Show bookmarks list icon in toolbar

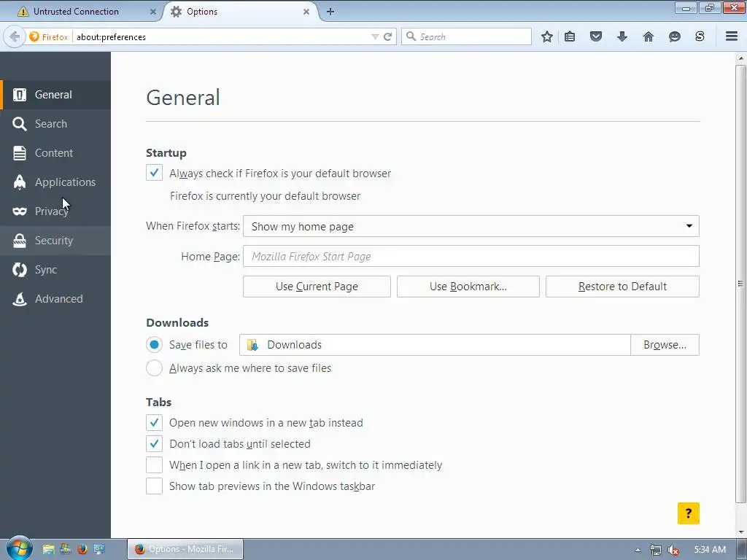point(570,36)
